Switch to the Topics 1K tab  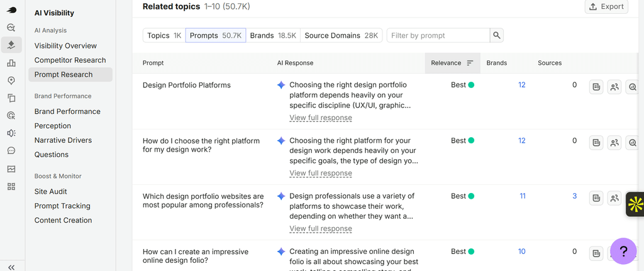tap(164, 35)
